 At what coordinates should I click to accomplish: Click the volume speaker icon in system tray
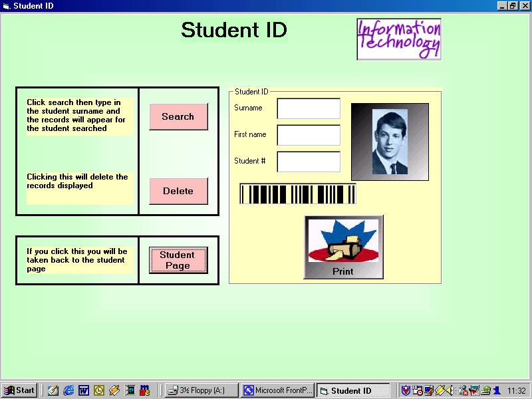tap(450, 390)
